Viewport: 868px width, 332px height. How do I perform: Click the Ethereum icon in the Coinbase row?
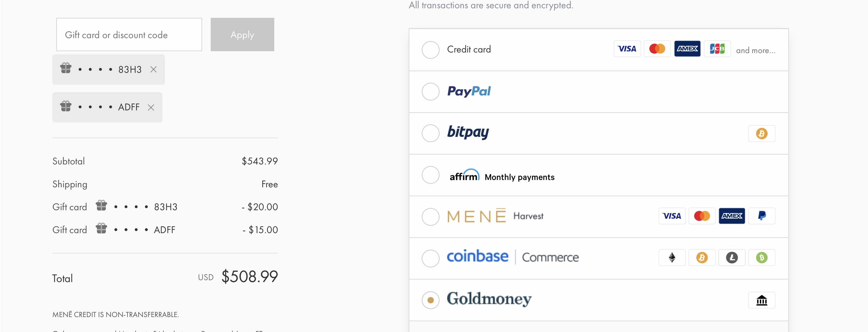(x=672, y=258)
